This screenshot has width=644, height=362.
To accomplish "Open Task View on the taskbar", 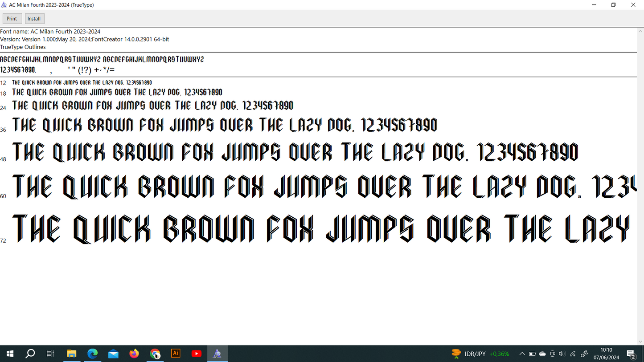I will pyautogui.click(x=50, y=354).
